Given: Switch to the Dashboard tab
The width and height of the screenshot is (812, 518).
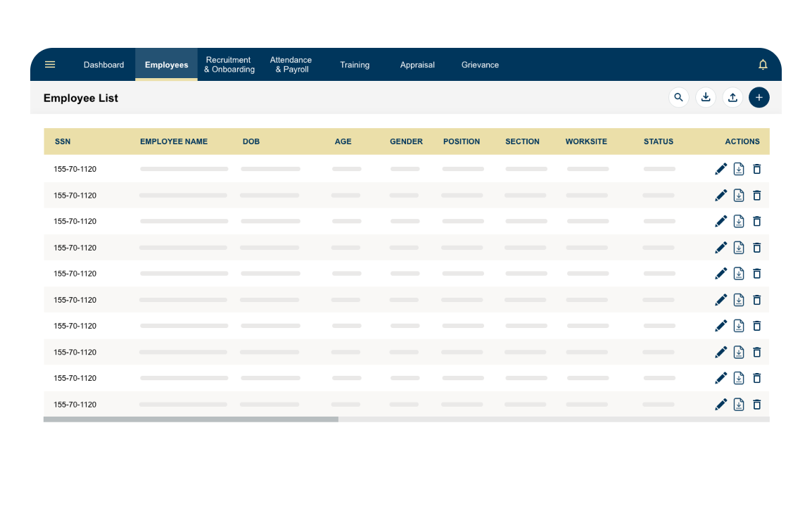Looking at the screenshot, I should pyautogui.click(x=103, y=65).
